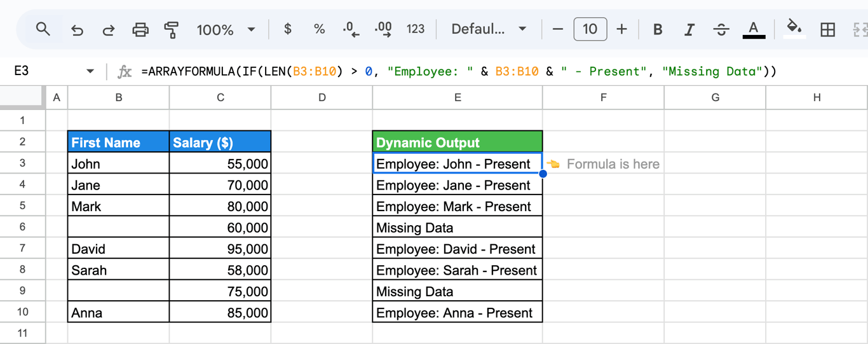Increase font size with plus button
This screenshot has width=868, height=344.
[622, 29]
